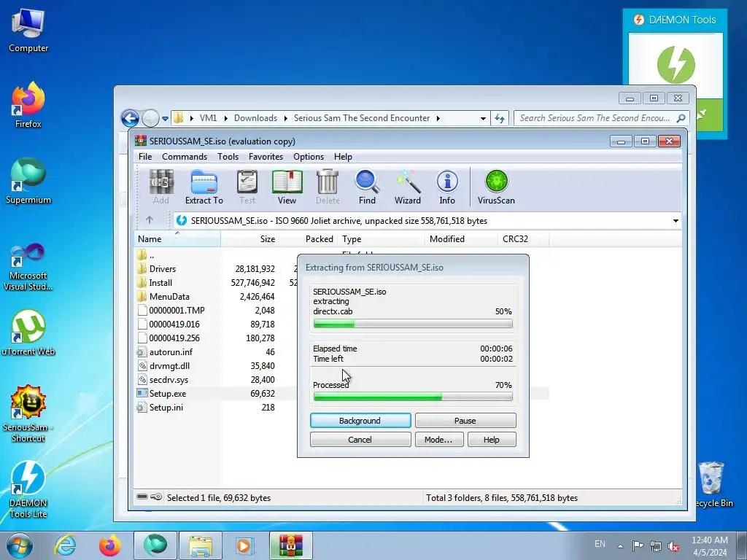The width and height of the screenshot is (747, 560).
Task: Open the Info toolbar icon
Action: click(x=447, y=187)
